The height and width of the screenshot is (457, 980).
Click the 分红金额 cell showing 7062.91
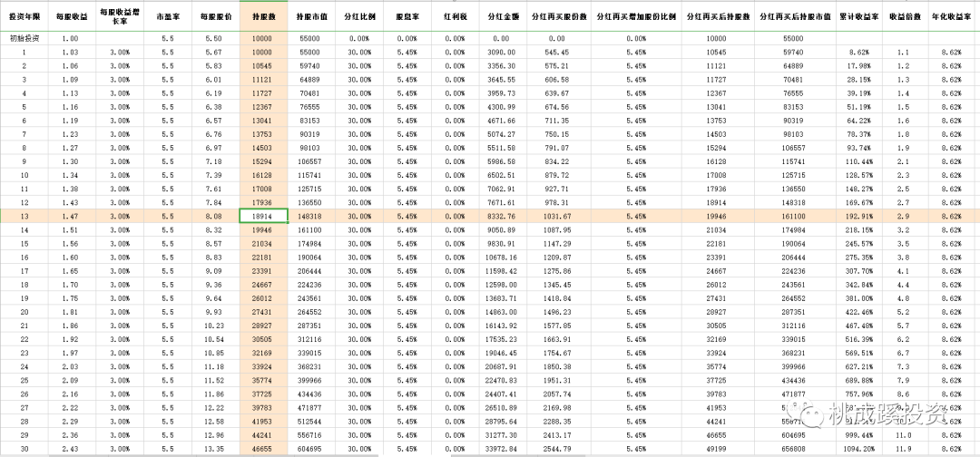pos(501,188)
